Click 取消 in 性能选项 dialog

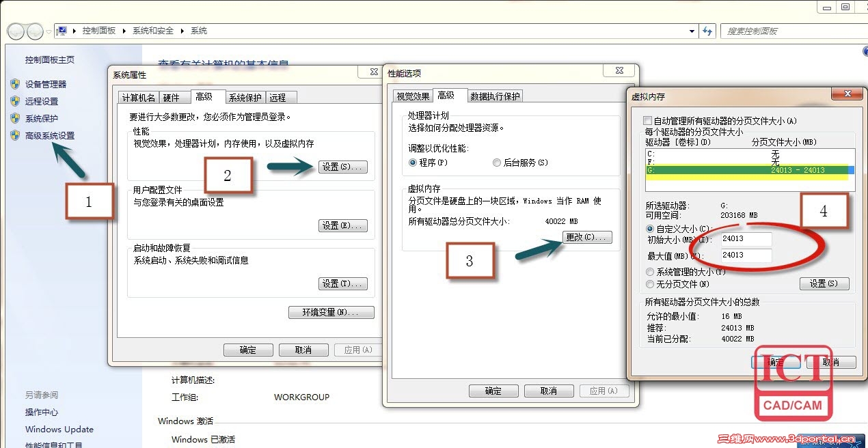(x=549, y=391)
